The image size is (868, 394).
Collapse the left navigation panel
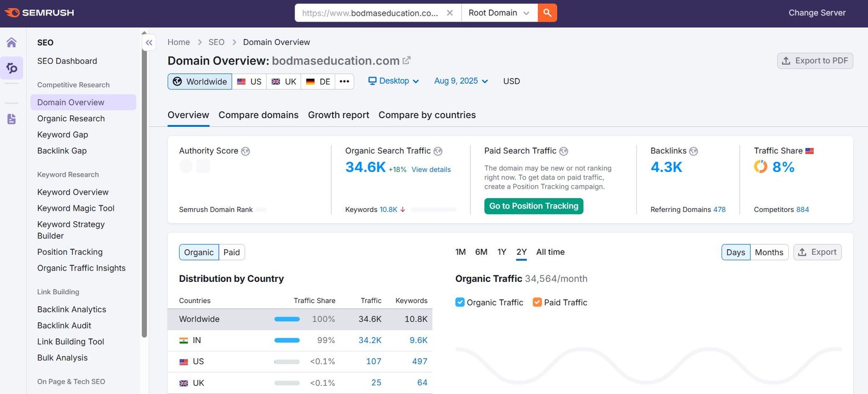[149, 42]
